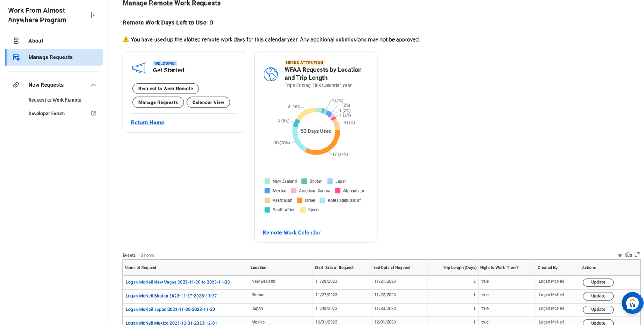644x325 pixels.
Task: Click the About section icon
Action: point(16,41)
